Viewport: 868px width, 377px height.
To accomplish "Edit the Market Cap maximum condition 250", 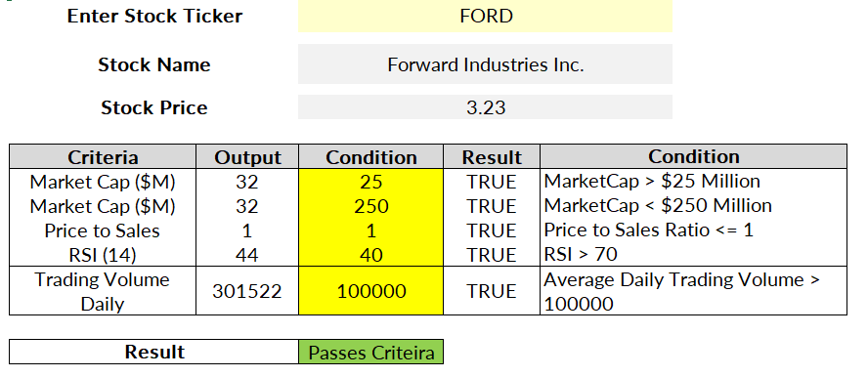I will click(370, 206).
